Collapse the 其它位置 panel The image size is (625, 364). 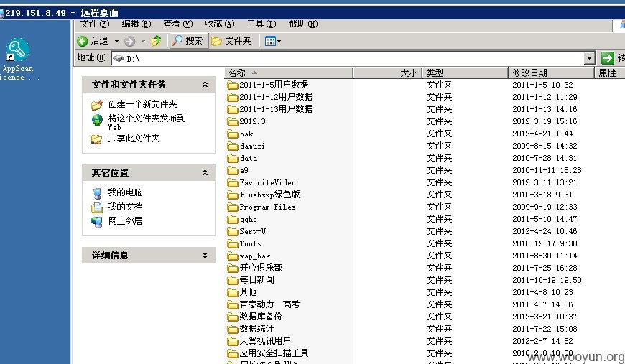coord(205,173)
